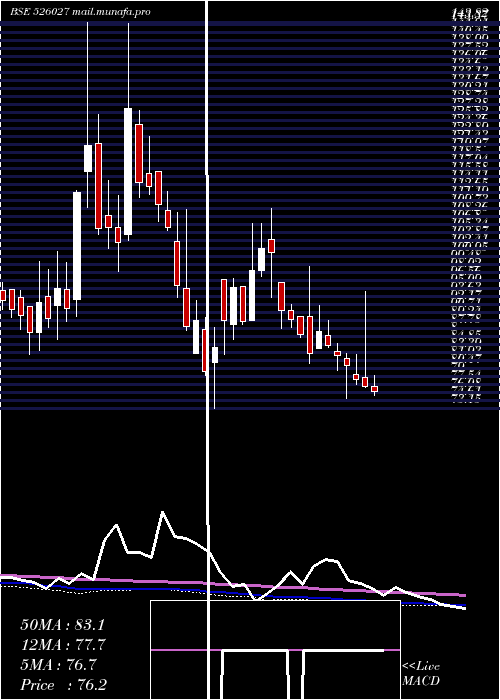Click the "BSE 526027 mail.munafa.pro" chart title

click(80, 12)
